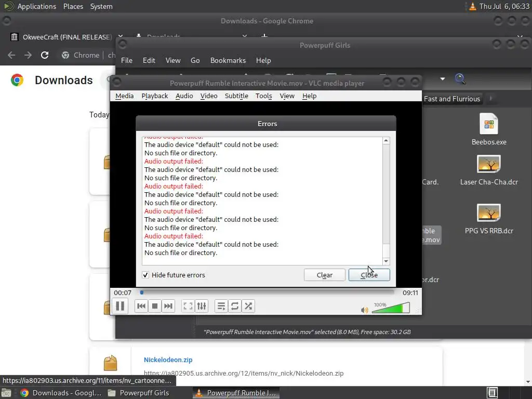Switch to OkweeCraft (FINAL RELEASE) tab
Viewport: 532px width, 399px height.
click(x=67, y=37)
